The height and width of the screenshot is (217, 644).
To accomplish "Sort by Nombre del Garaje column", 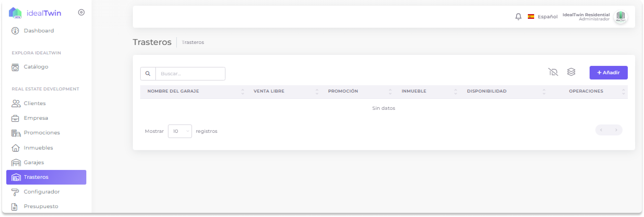I will point(173,91).
